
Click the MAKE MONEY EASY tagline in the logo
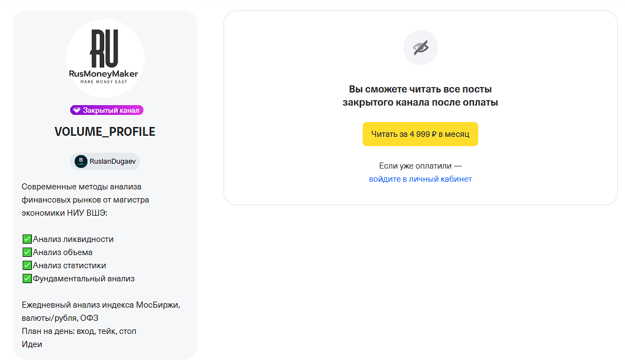coord(104,82)
